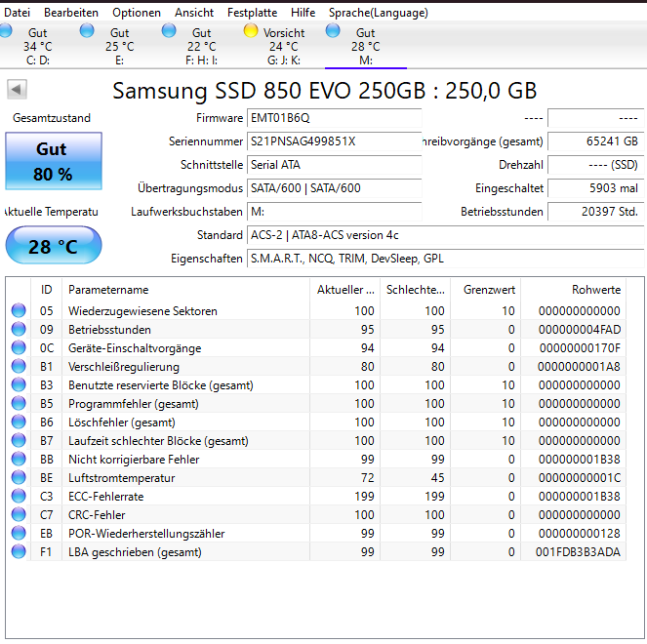Click the Eigenschaften field with S.M.A.R.T.
Viewport: 647px width, 644px height.
tap(446, 259)
